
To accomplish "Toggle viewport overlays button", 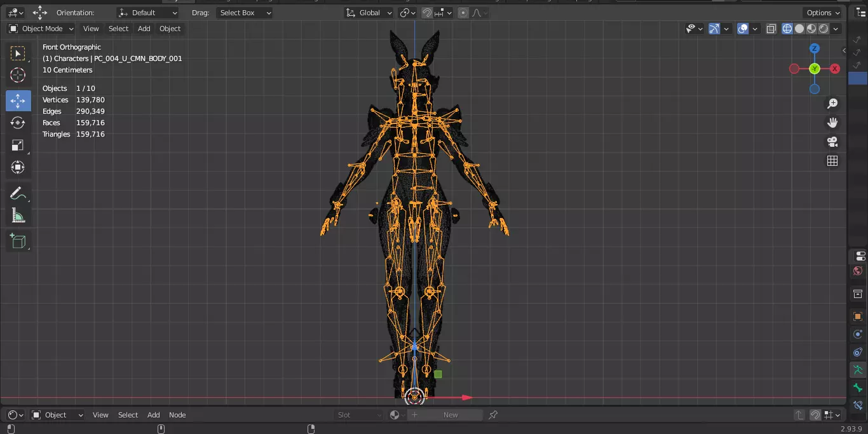I will [x=743, y=29].
